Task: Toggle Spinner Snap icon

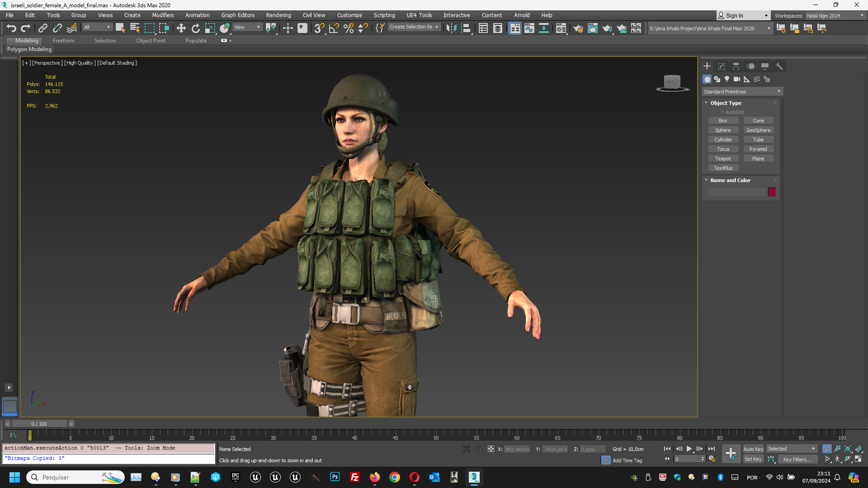Action: coord(363,28)
